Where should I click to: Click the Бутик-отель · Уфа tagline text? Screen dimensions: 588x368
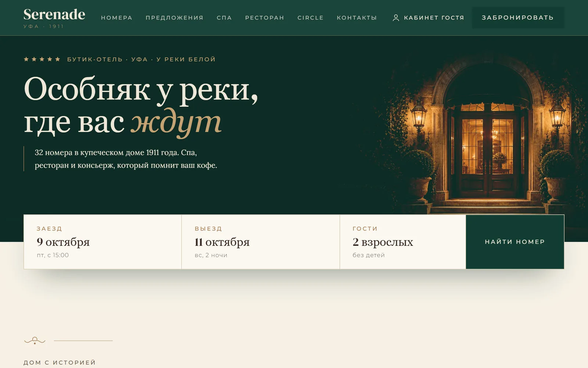click(x=141, y=59)
